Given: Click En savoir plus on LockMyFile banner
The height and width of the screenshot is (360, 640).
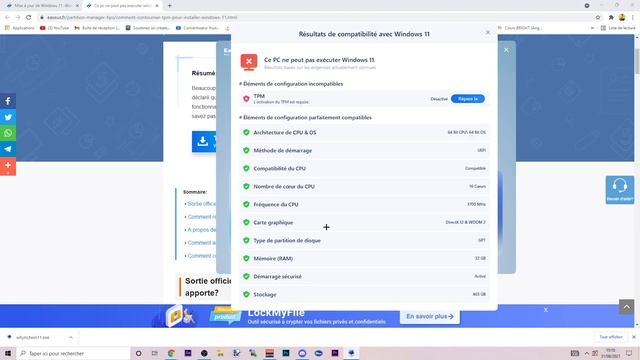Looking at the screenshot, I should click(x=430, y=316).
